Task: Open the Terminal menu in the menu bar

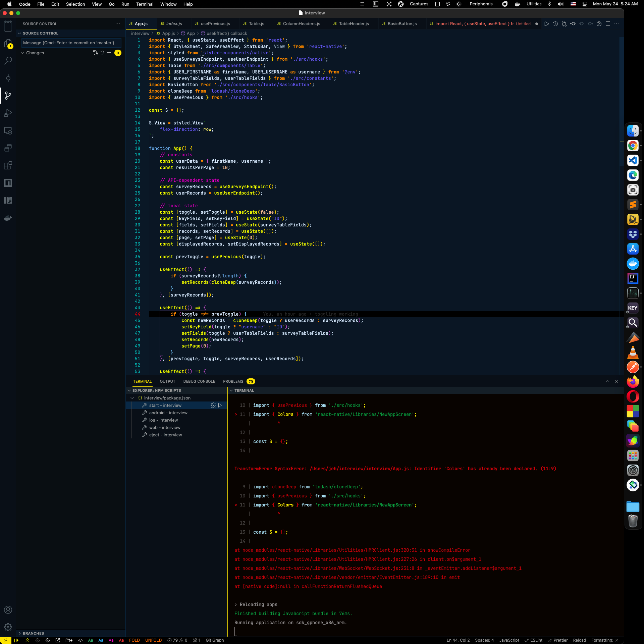Action: pos(145,4)
